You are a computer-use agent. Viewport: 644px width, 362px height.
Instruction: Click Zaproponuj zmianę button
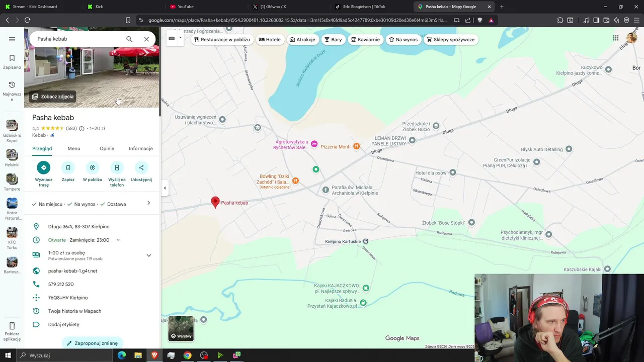pos(93,343)
